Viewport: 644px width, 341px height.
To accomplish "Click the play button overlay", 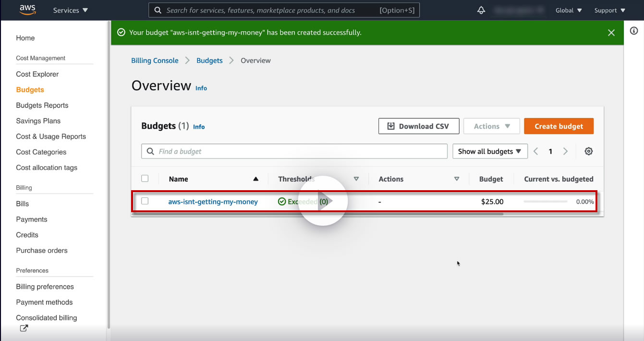I will (x=323, y=201).
